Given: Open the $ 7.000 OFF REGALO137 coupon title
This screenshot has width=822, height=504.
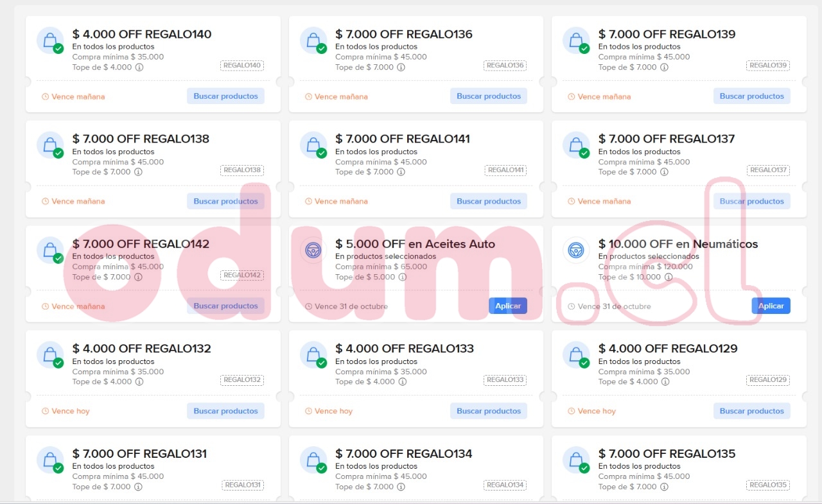Looking at the screenshot, I should click(x=666, y=139).
